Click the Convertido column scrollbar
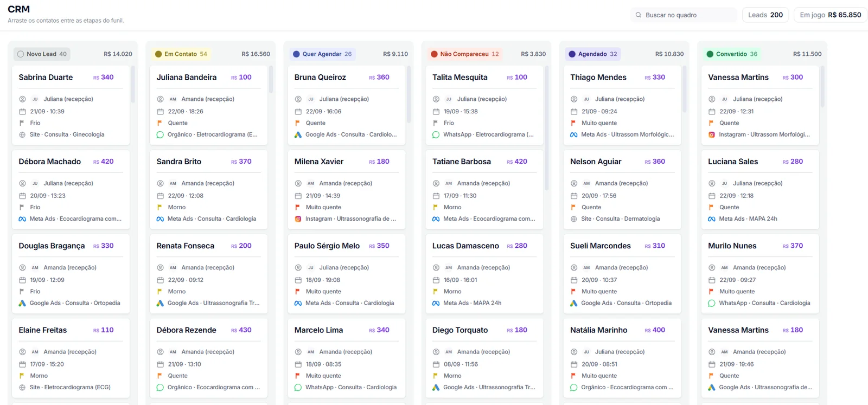 pos(822,87)
